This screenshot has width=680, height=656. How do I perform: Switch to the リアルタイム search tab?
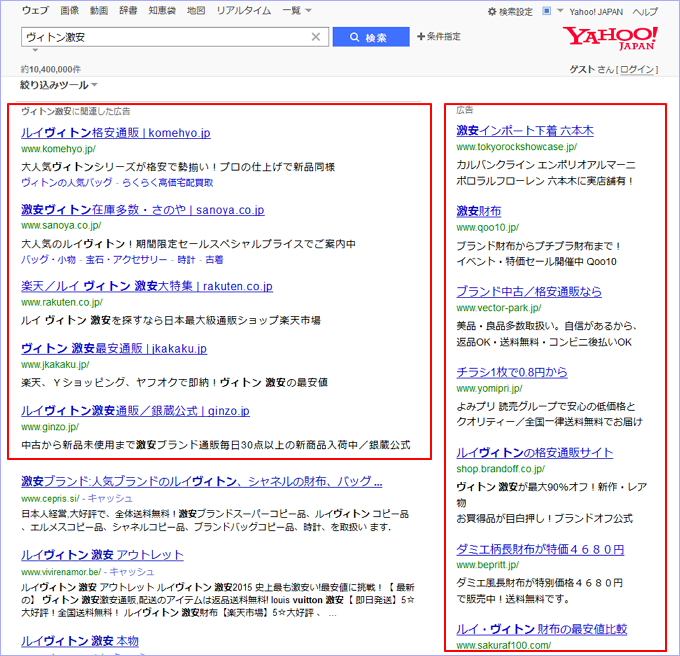pos(244,10)
